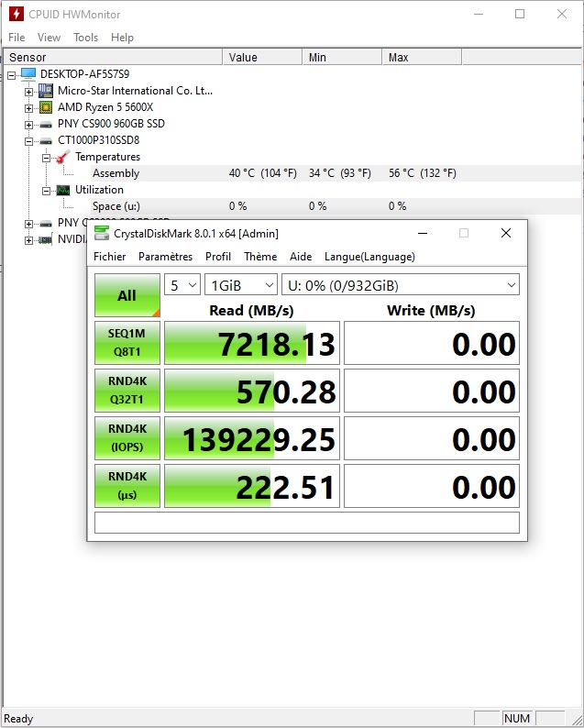Run all benchmarks with the All button
This screenshot has width=584, height=728.
tap(127, 295)
